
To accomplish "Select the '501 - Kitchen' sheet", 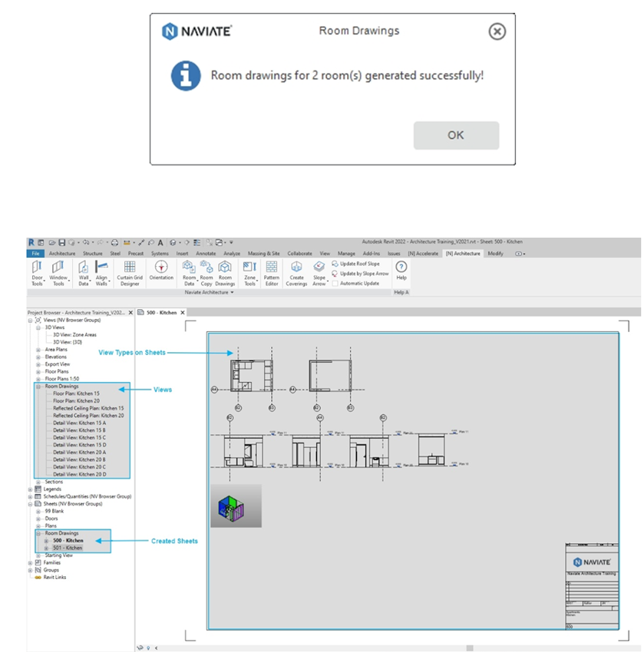I will tap(68, 548).
